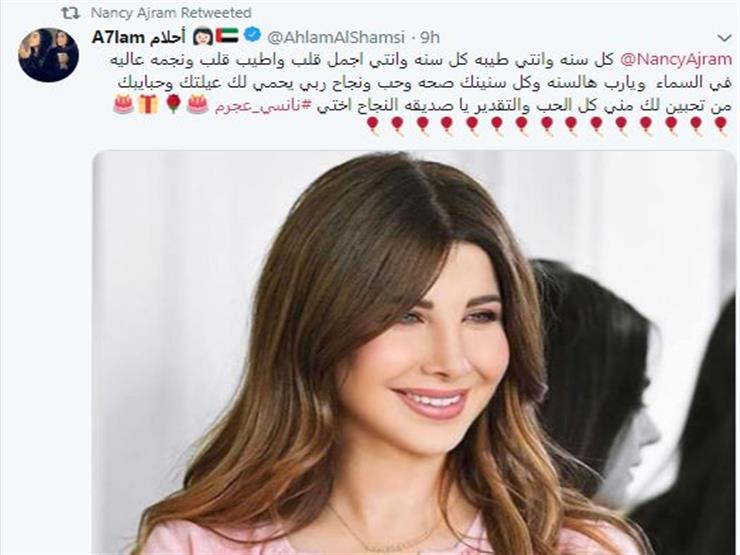Open the @NancyAjram mention link
Viewport: 740px width, 555px height.
tap(676, 60)
